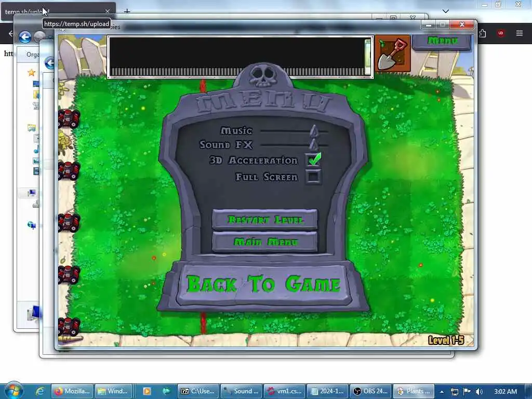Click the Firefox extensions puzzle icon

[482, 33]
